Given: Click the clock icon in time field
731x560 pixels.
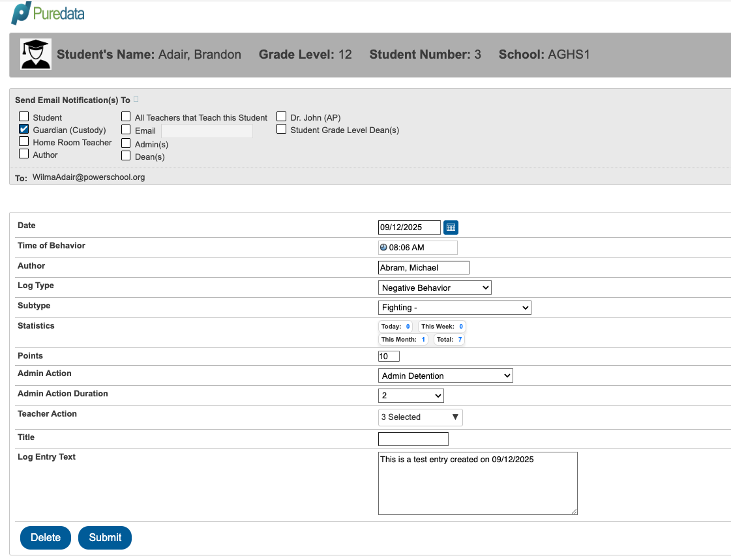Looking at the screenshot, I should point(383,247).
